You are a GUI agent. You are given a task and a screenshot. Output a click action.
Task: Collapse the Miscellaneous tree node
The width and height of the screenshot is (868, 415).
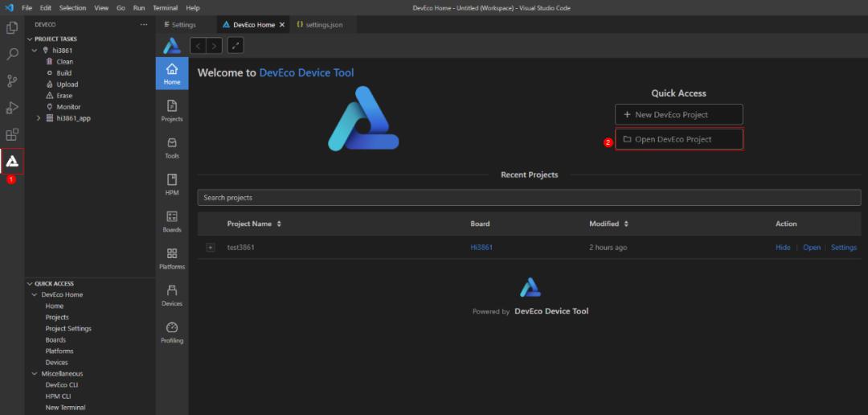[x=35, y=374]
